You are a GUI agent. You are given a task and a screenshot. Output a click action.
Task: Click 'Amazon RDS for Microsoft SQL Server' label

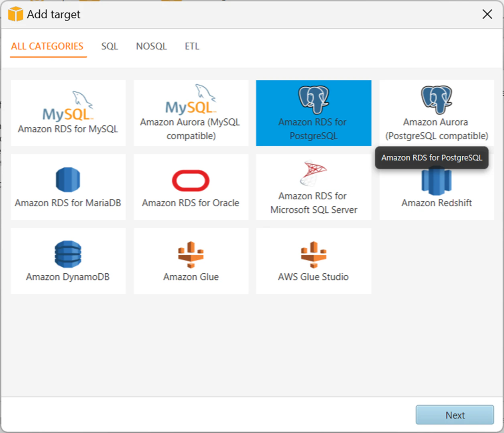pos(313,203)
